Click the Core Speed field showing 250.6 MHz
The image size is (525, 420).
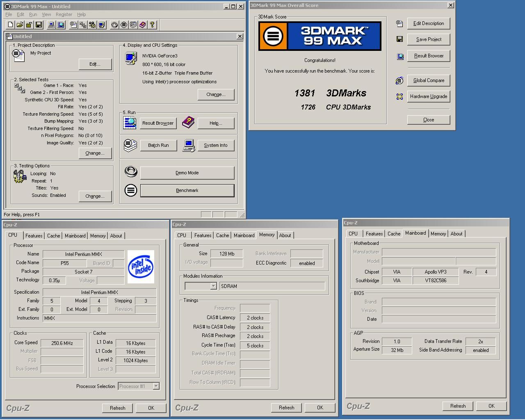coord(62,343)
